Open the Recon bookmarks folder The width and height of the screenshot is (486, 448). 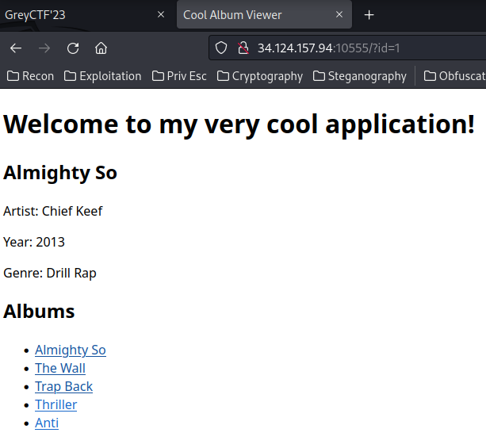[30, 76]
